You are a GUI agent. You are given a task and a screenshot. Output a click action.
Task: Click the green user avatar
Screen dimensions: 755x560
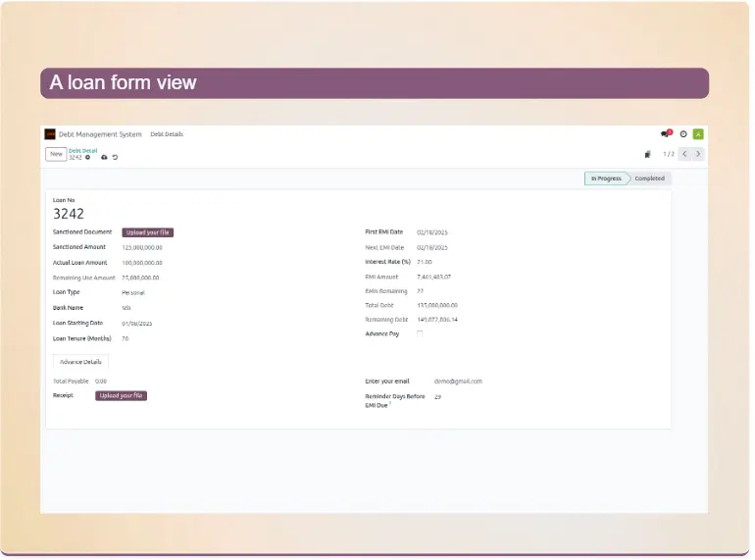point(698,134)
